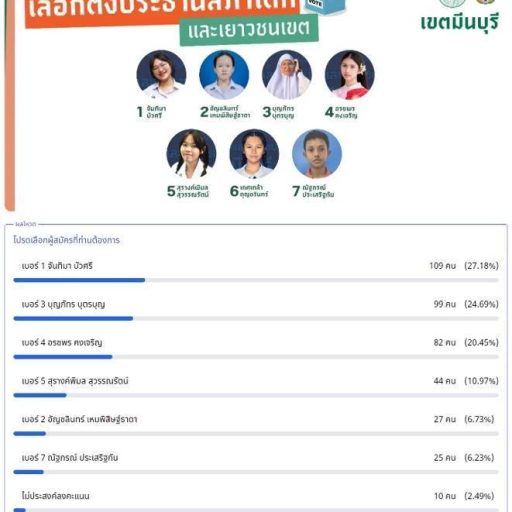Select the เบอร์ 4 result row label
This screenshot has height=512, width=512.
(62, 343)
